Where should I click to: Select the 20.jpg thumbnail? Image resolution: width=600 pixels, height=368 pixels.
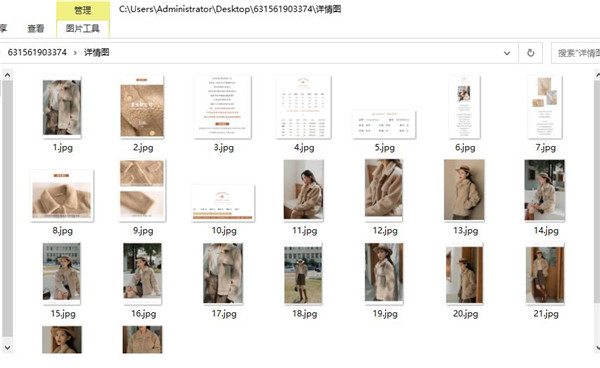coord(464,275)
